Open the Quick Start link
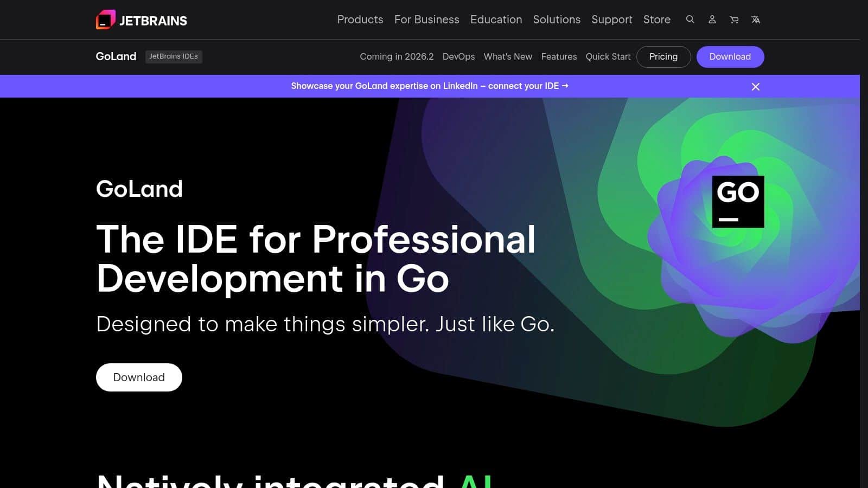The height and width of the screenshot is (488, 868). pyautogui.click(x=608, y=57)
